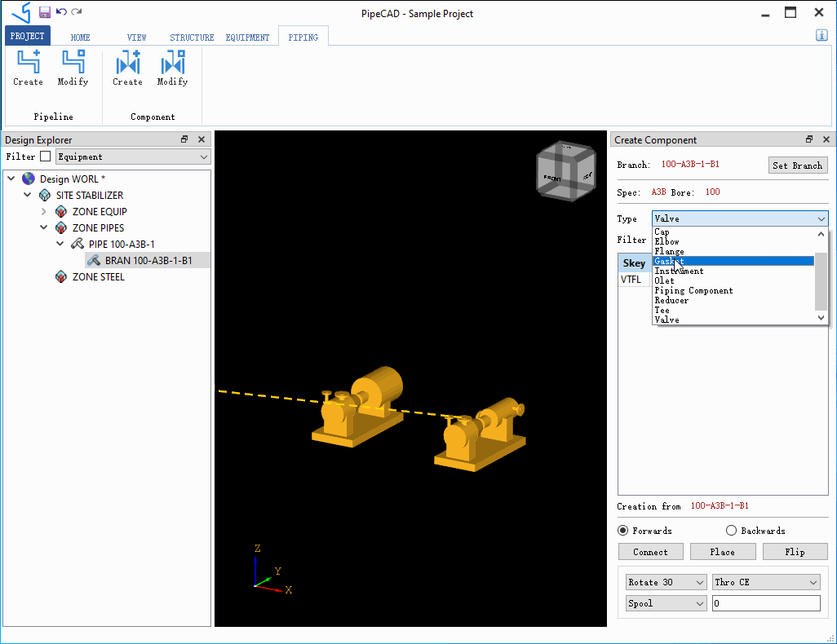This screenshot has height=644, width=837.
Task: Click the Create Pipeline icon
Action: pyautogui.click(x=29, y=62)
